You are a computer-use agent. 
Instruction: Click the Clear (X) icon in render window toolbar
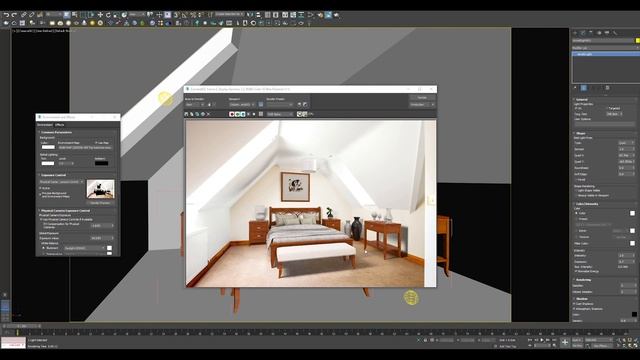point(208,114)
